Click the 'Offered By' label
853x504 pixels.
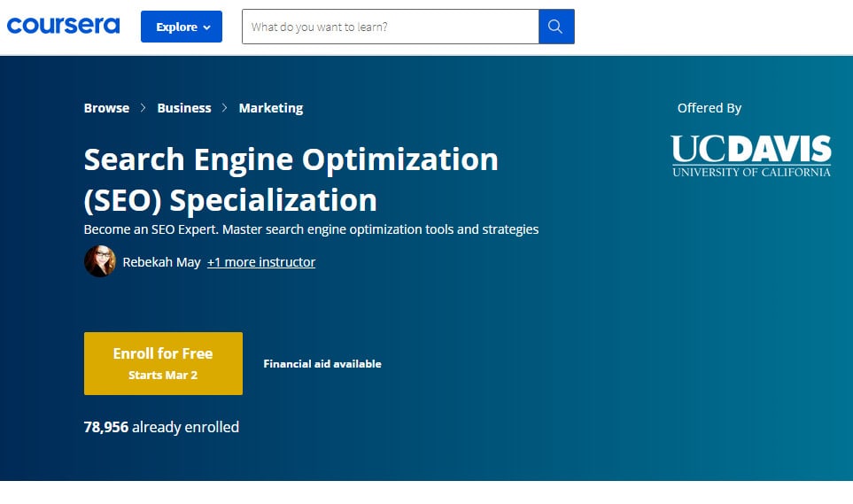point(710,108)
